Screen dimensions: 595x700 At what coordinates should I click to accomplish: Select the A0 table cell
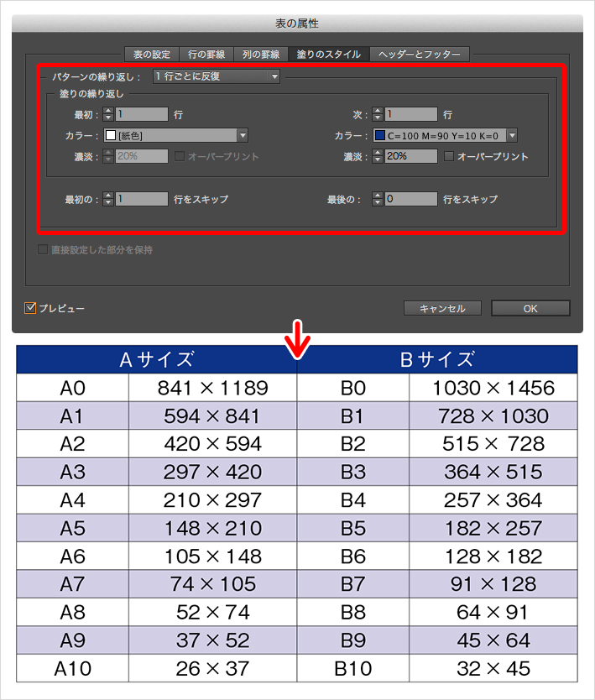pyautogui.click(x=73, y=388)
